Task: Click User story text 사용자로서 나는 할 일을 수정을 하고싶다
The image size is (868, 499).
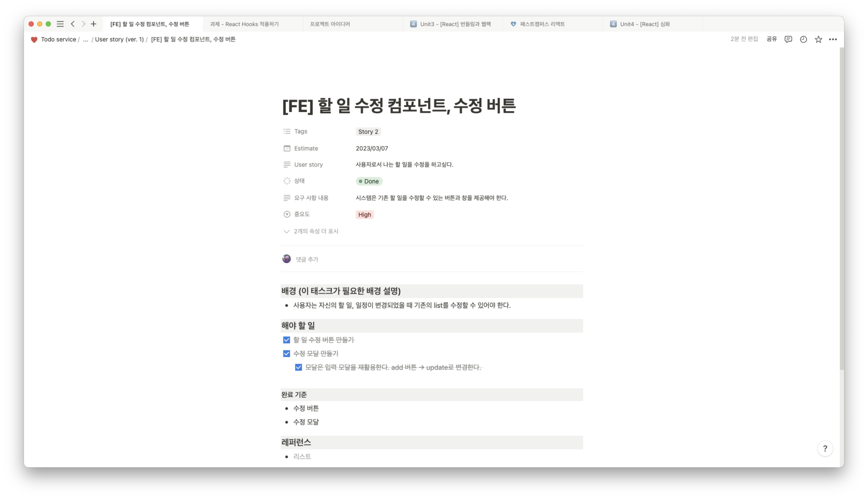Action: pos(404,164)
